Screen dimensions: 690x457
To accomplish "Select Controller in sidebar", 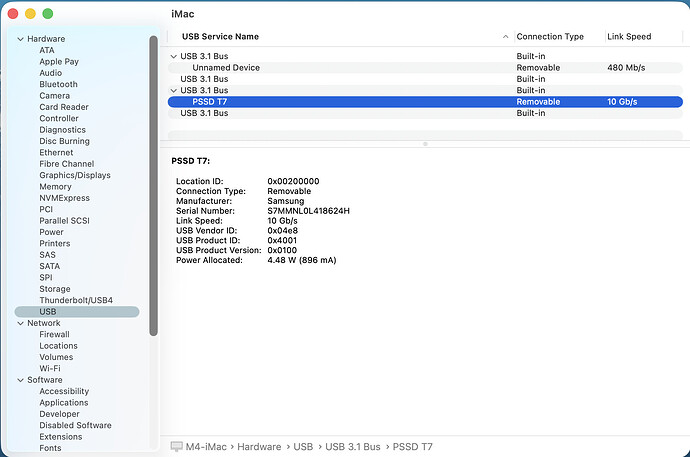I will pos(59,119).
